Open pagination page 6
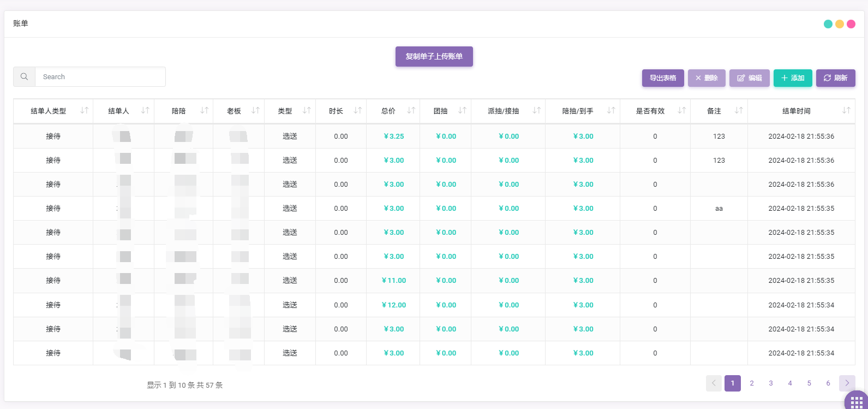The image size is (868, 409). pos(828,383)
